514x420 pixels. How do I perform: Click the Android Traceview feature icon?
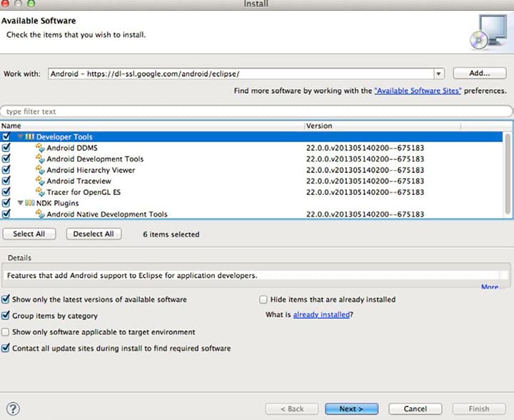[40, 181]
